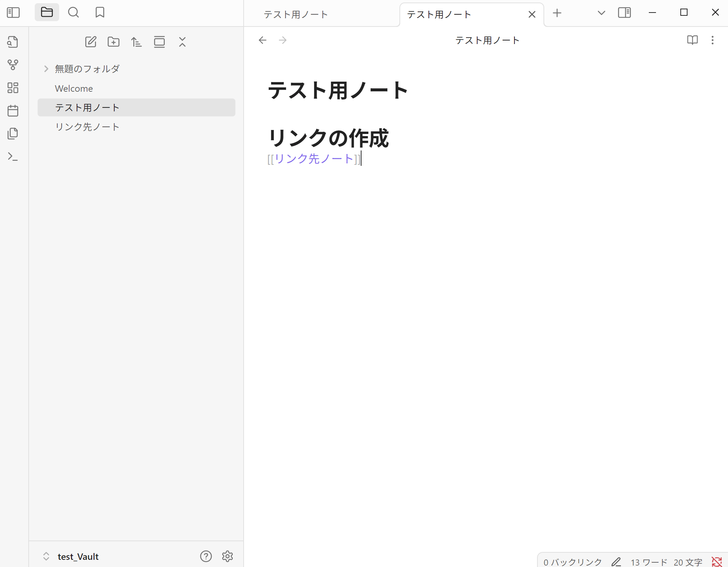This screenshot has height=567, width=728.
Task: Close the active テスト用ノート tab
Action: (532, 14)
